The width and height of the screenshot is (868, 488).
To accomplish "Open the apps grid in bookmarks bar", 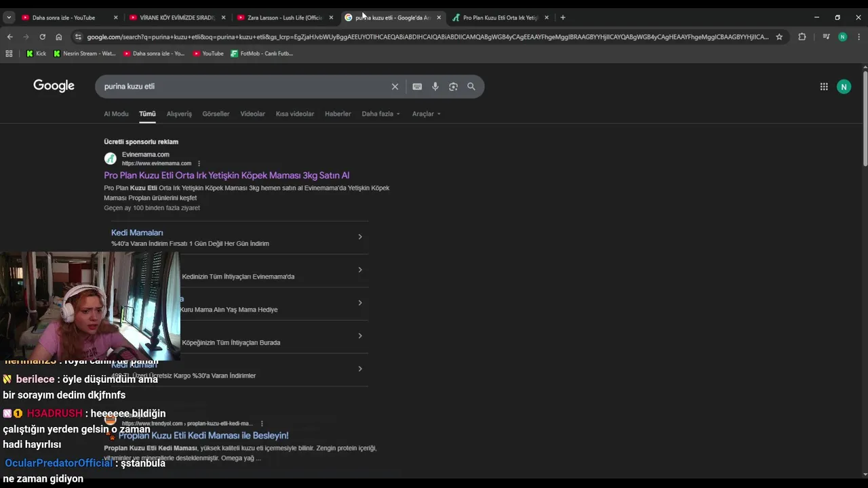I will (9, 54).
